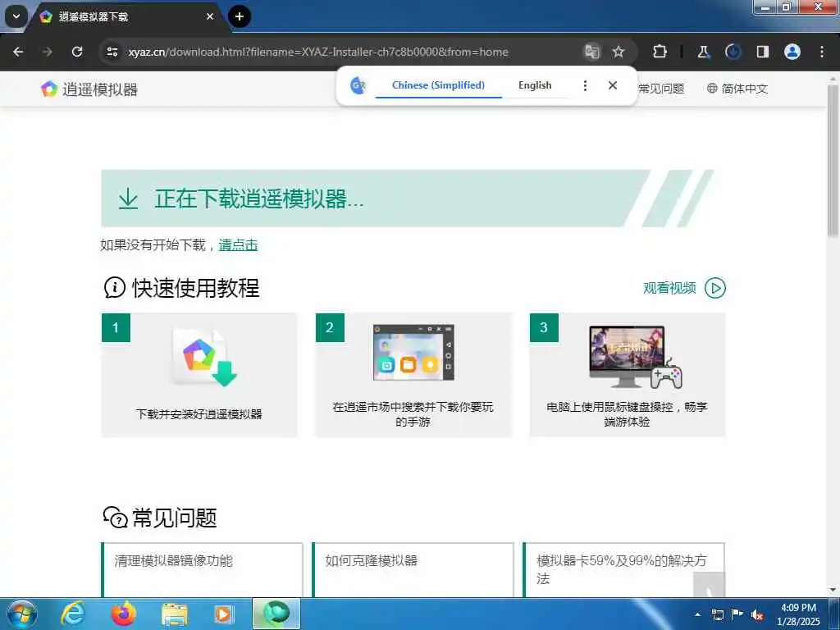
Task: Open the 如何克隆模拟器 FAQ card
Action: pos(413,569)
